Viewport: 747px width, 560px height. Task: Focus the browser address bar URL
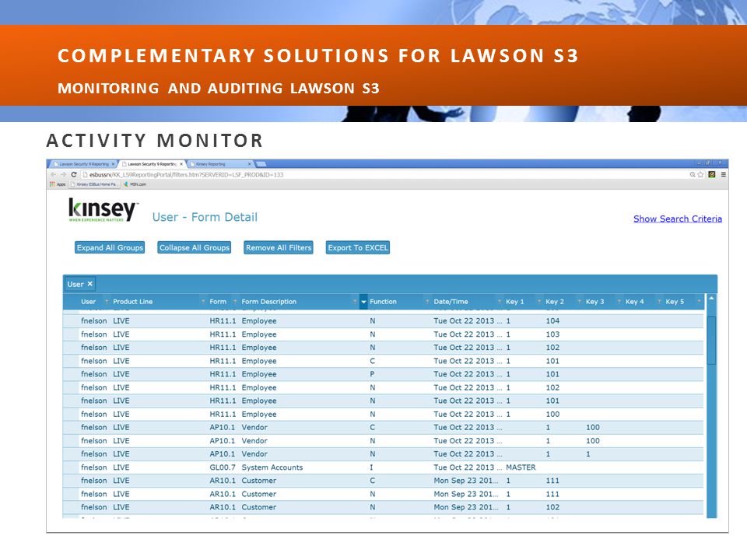click(186, 175)
